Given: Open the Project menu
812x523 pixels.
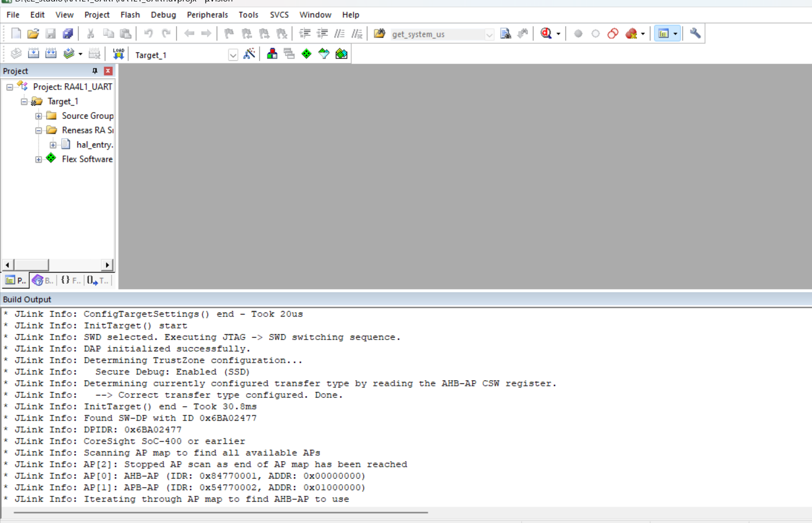Looking at the screenshot, I should (97, 15).
